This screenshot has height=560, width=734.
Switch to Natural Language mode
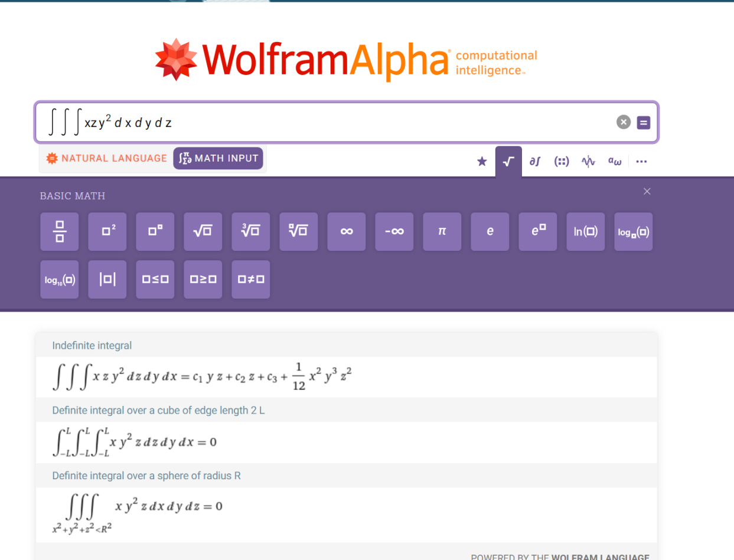(107, 158)
